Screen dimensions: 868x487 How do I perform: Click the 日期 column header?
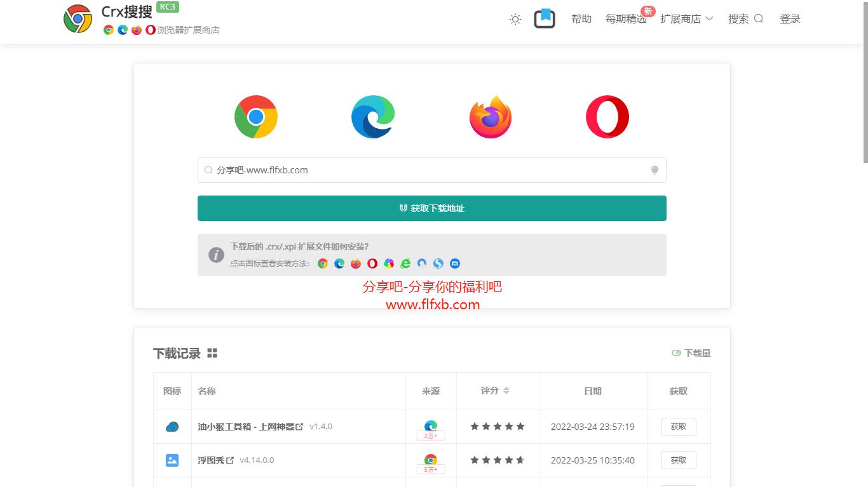(x=593, y=391)
